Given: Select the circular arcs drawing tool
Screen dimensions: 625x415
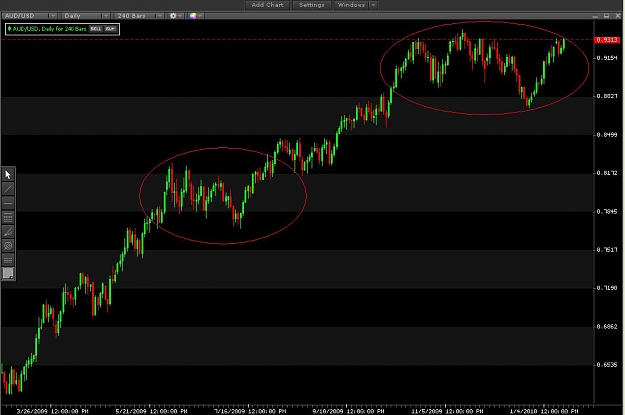Looking at the screenshot, I should point(8,246).
